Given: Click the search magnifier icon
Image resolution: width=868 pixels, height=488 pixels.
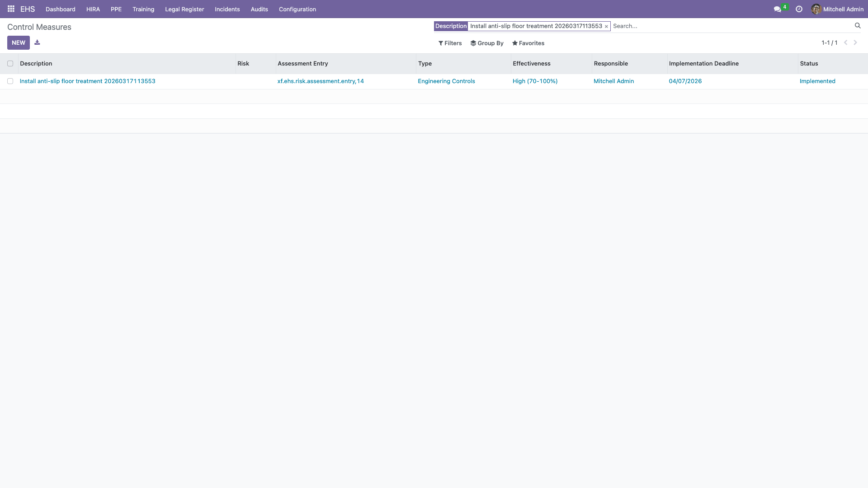Looking at the screenshot, I should (858, 26).
